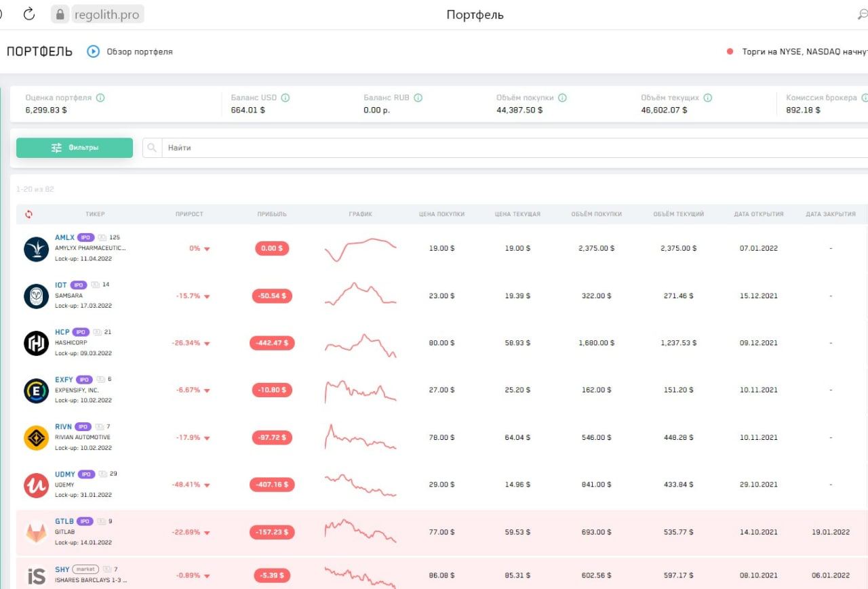This screenshot has width=868, height=589.
Task: Click the IPO badge on the AMLX row
Action: coord(85,238)
